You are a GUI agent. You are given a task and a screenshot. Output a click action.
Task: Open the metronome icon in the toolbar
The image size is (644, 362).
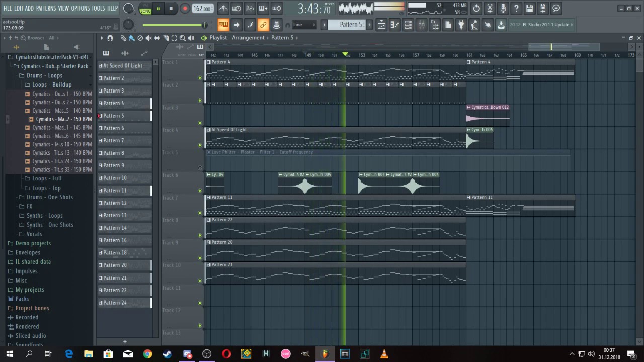click(x=223, y=8)
